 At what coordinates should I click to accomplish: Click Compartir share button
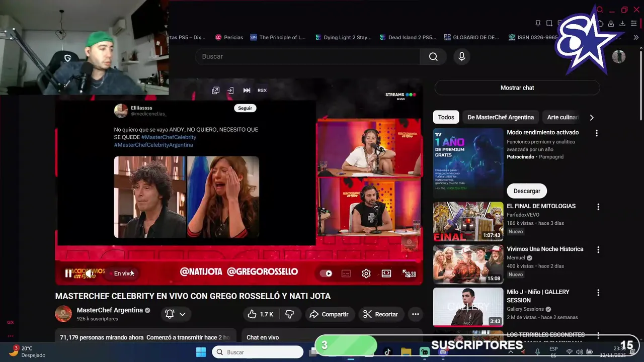pyautogui.click(x=329, y=314)
